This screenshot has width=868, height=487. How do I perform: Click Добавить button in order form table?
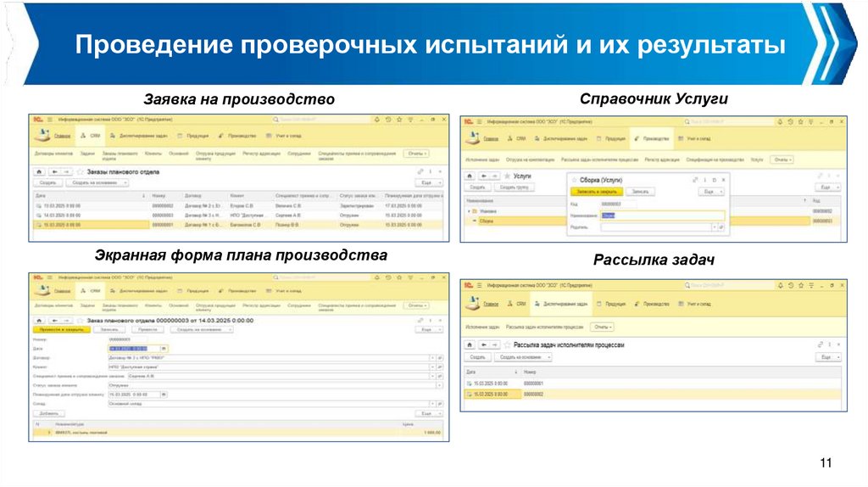[x=49, y=413]
